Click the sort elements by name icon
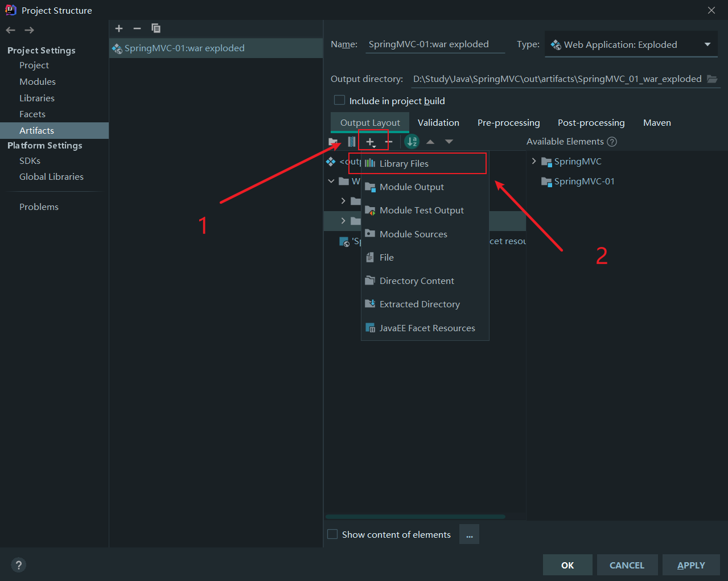The height and width of the screenshot is (581, 728). [x=412, y=142]
